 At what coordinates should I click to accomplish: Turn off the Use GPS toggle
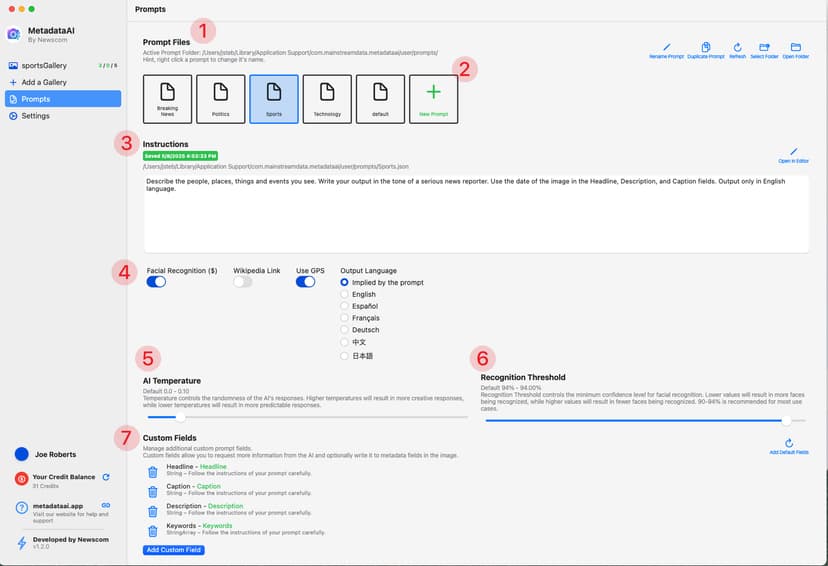pyautogui.click(x=305, y=282)
